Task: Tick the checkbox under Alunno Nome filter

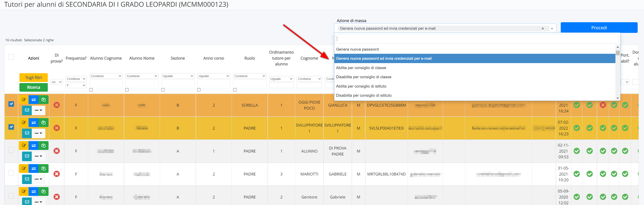Action: (127, 90)
